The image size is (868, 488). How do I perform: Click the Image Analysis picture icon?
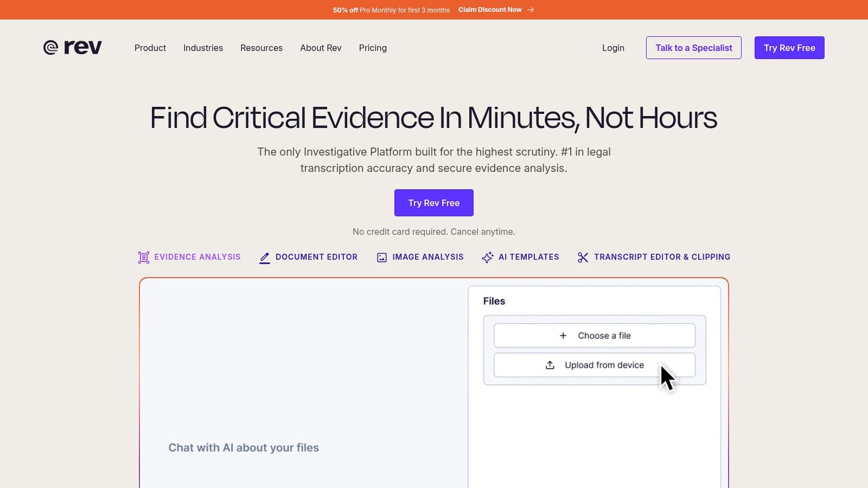click(382, 258)
